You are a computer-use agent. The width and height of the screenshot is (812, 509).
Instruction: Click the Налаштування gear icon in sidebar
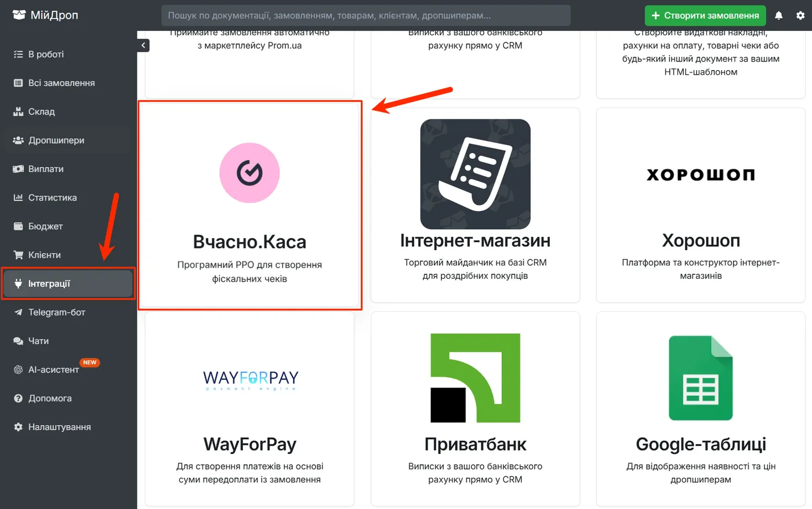(18, 427)
